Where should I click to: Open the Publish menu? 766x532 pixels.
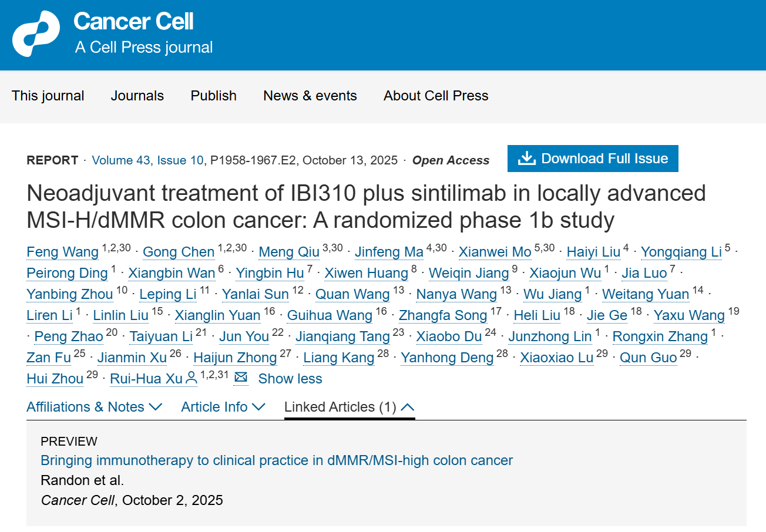tap(213, 96)
